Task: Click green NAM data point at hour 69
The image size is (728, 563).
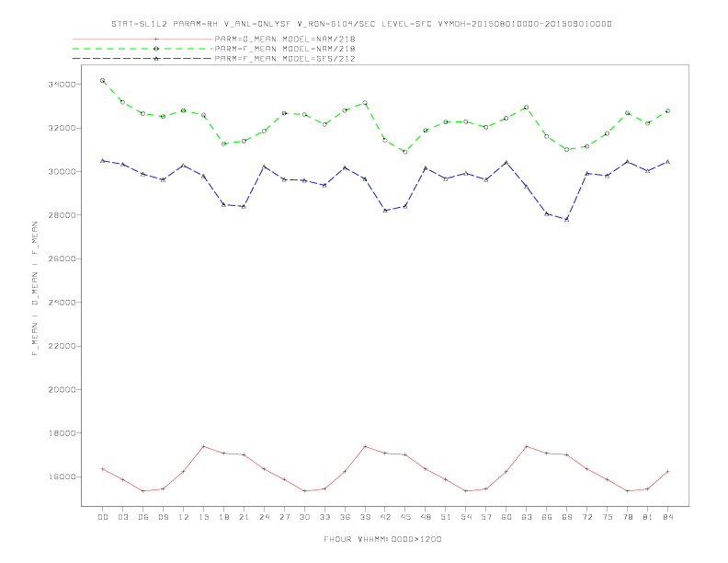Action: point(567,150)
